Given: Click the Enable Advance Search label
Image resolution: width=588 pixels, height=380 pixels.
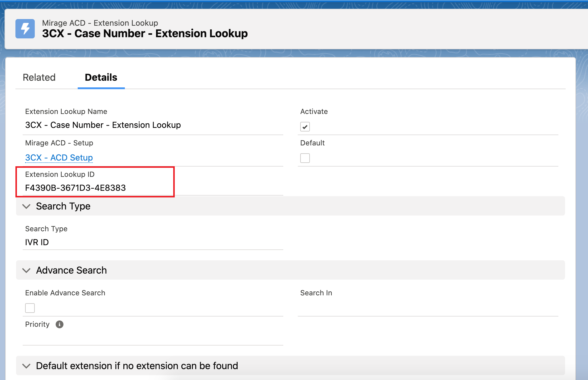Looking at the screenshot, I should click(65, 293).
